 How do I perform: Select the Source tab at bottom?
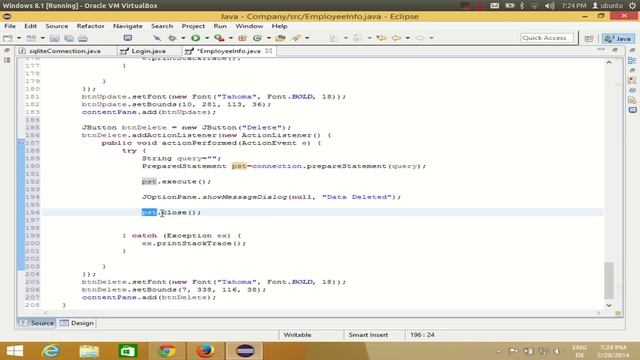point(37,323)
